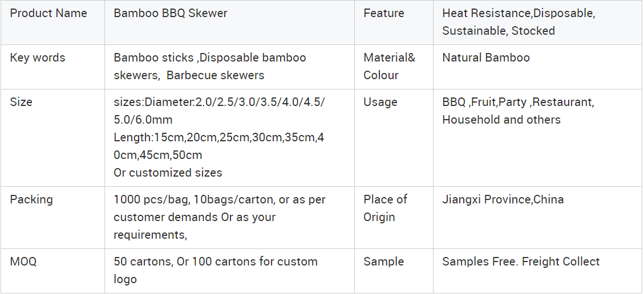Click the Or customized sizes text
The width and height of the screenshot is (644, 294).
click(168, 173)
